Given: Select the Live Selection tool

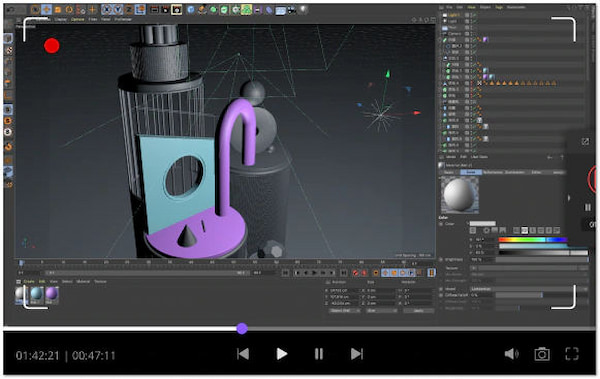Looking at the screenshot, I should click(x=35, y=10).
